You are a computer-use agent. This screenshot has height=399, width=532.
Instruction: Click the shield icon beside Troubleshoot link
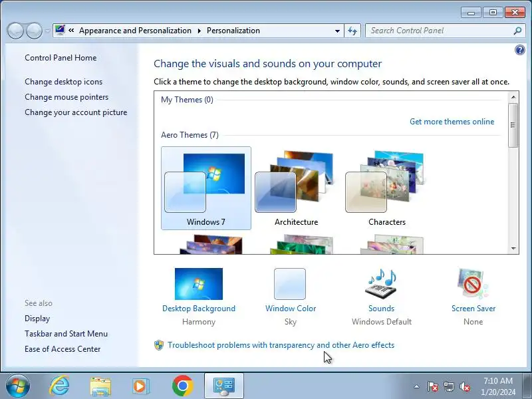click(159, 345)
